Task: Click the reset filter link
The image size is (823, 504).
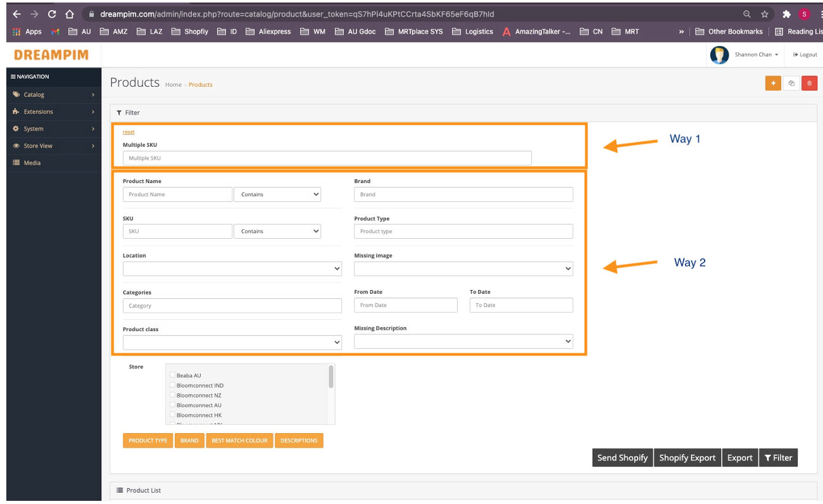Action: pos(129,132)
